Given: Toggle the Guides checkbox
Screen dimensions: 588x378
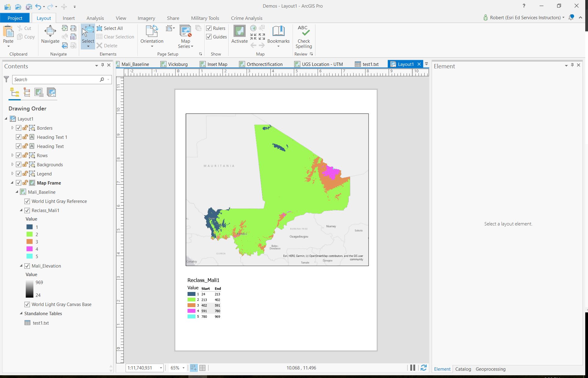Looking at the screenshot, I should [209, 37].
